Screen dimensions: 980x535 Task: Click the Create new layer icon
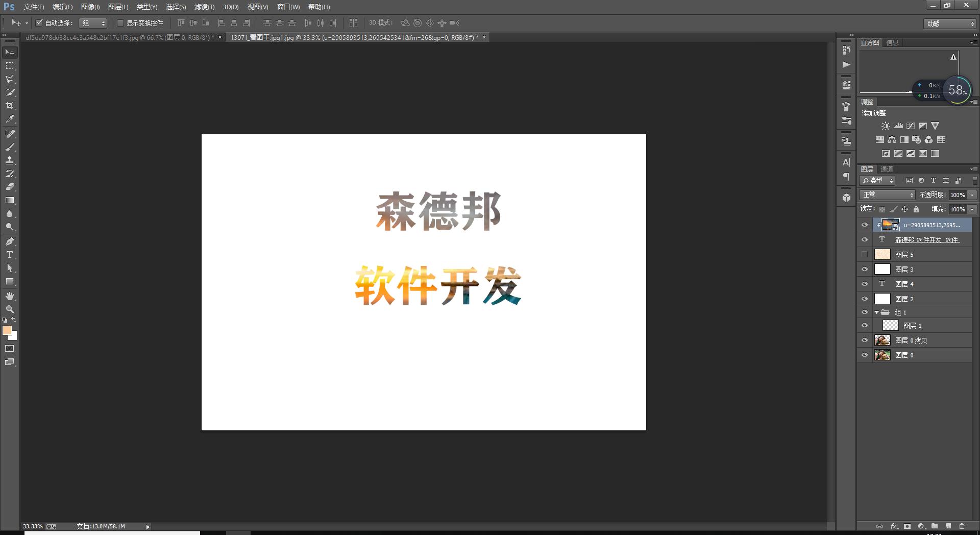pyautogui.click(x=948, y=526)
